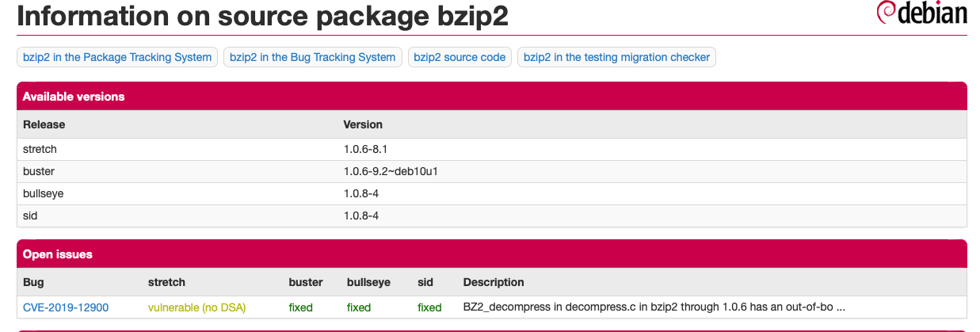Click the page heading about bzip2

tap(262, 16)
